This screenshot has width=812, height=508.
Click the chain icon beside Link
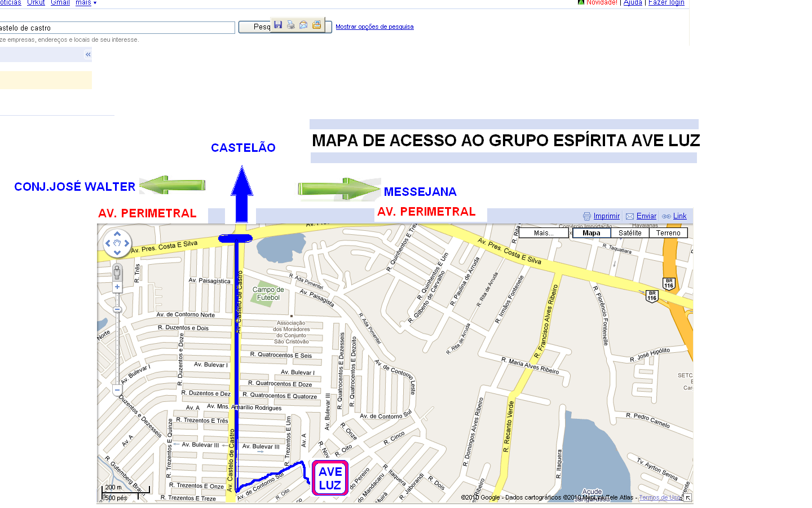pyautogui.click(x=667, y=216)
